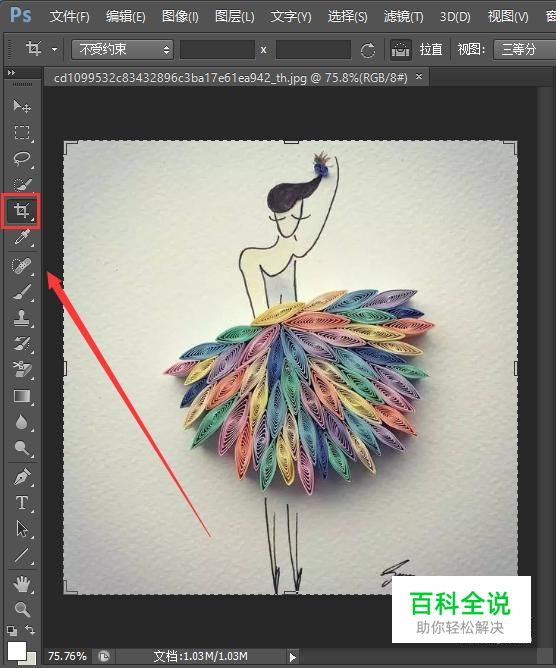The height and width of the screenshot is (668, 556).
Task: Open the 3D(D) menu
Action: click(x=455, y=17)
